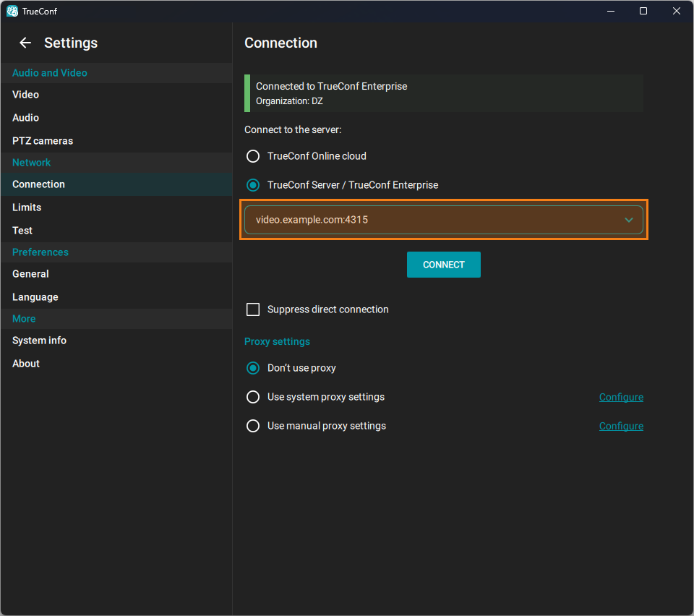Open General preferences

click(x=116, y=274)
